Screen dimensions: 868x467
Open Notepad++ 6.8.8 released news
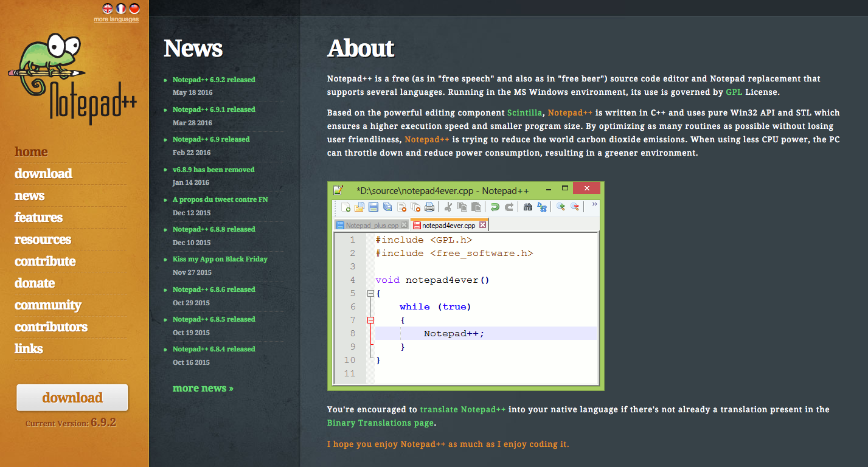tap(214, 229)
